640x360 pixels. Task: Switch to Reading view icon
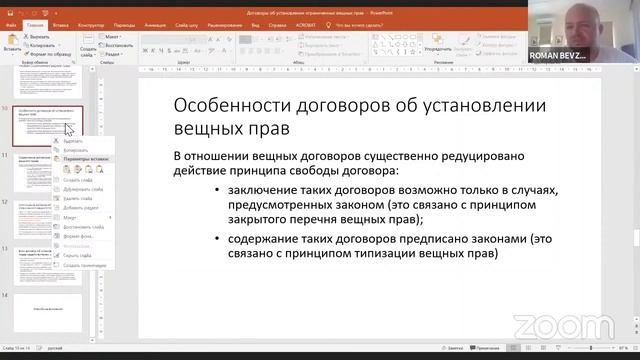543,348
